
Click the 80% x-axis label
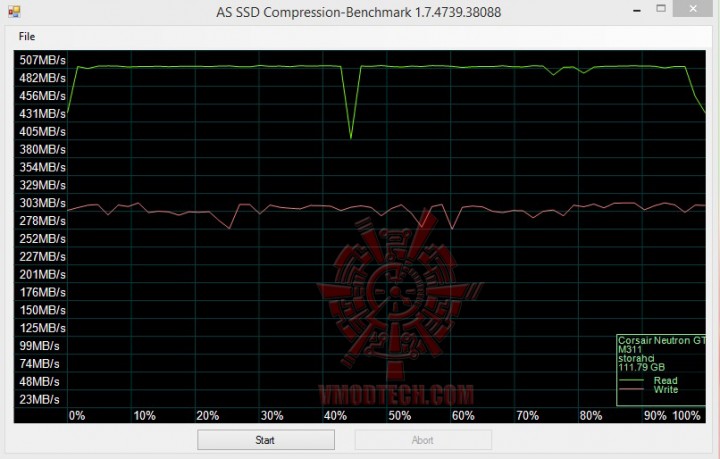591,416
